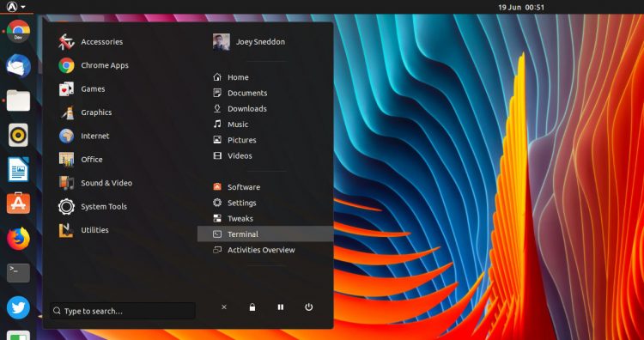644x340 pixels.
Task: Click the Office chart icon
Action: (x=66, y=160)
